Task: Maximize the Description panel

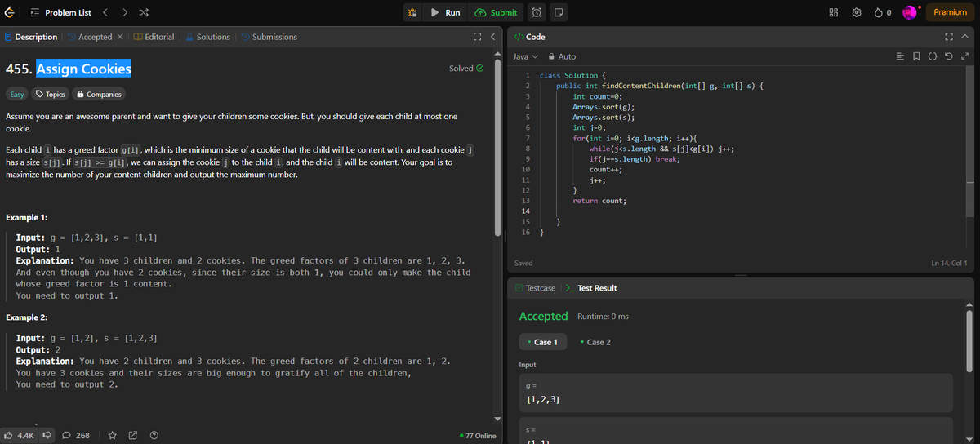Action: point(478,37)
